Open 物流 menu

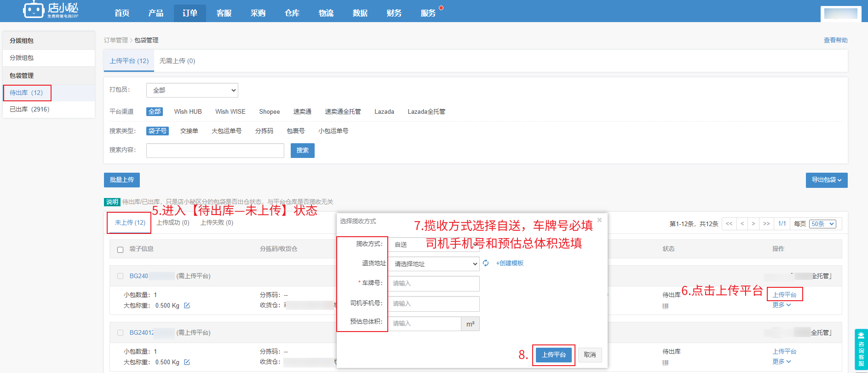(x=326, y=13)
